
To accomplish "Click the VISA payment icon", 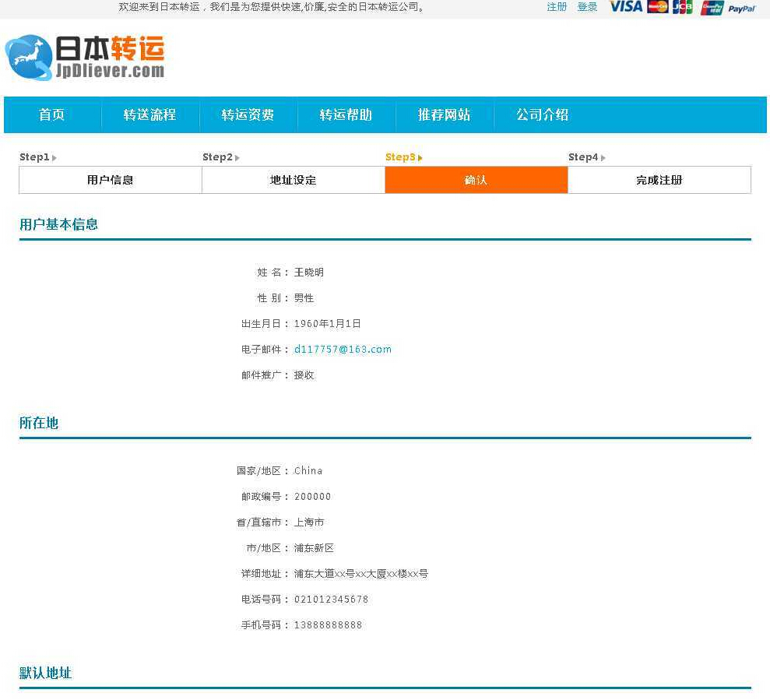I will point(625,7).
